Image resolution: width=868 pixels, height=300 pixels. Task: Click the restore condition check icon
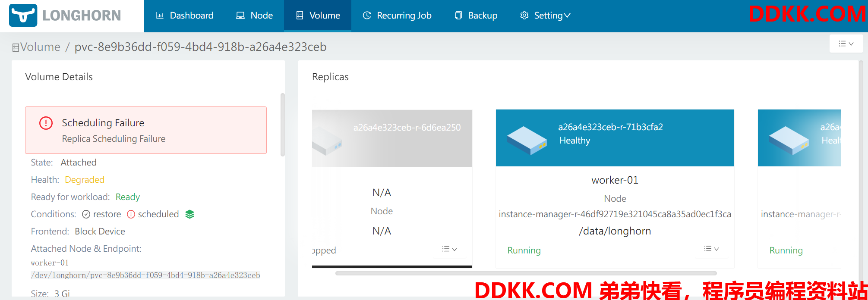click(x=86, y=214)
